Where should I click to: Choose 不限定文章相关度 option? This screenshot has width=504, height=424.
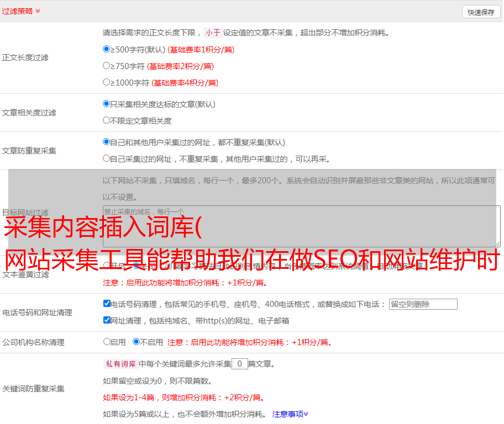pyautogui.click(x=106, y=120)
